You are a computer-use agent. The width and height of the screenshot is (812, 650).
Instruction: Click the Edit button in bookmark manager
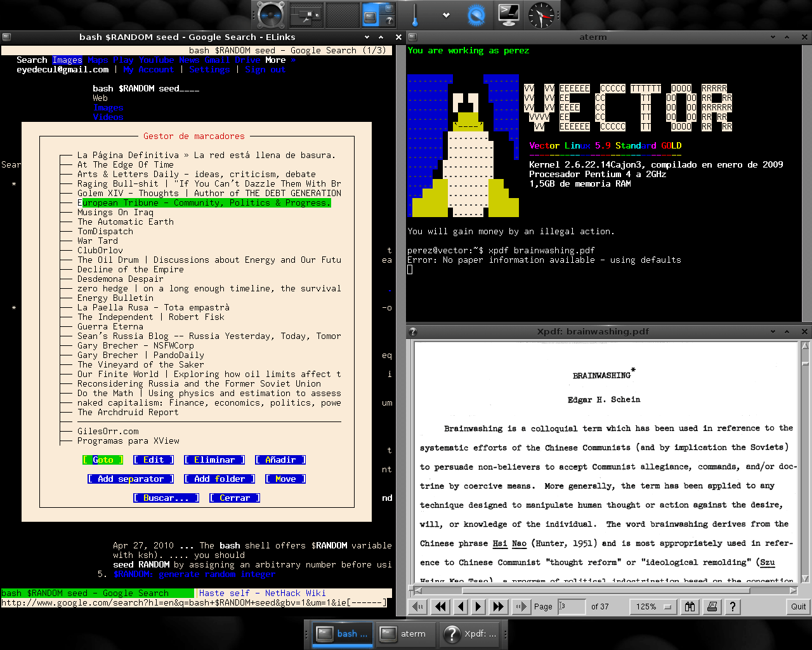(154, 460)
